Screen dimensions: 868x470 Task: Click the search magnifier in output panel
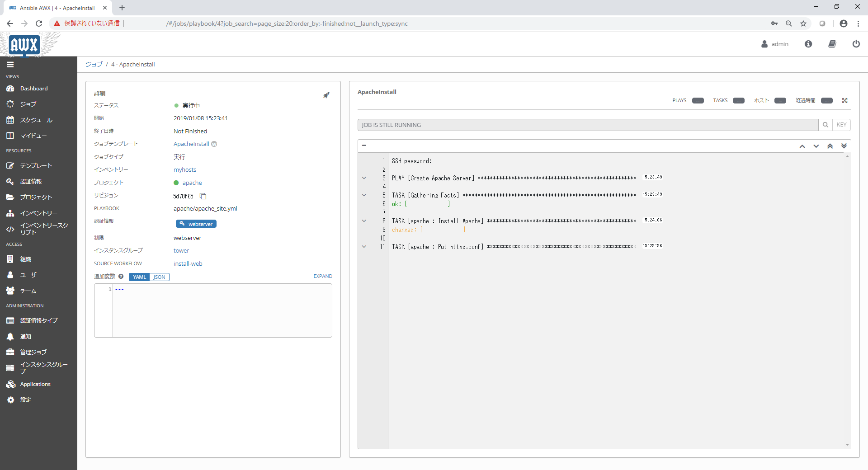(825, 125)
